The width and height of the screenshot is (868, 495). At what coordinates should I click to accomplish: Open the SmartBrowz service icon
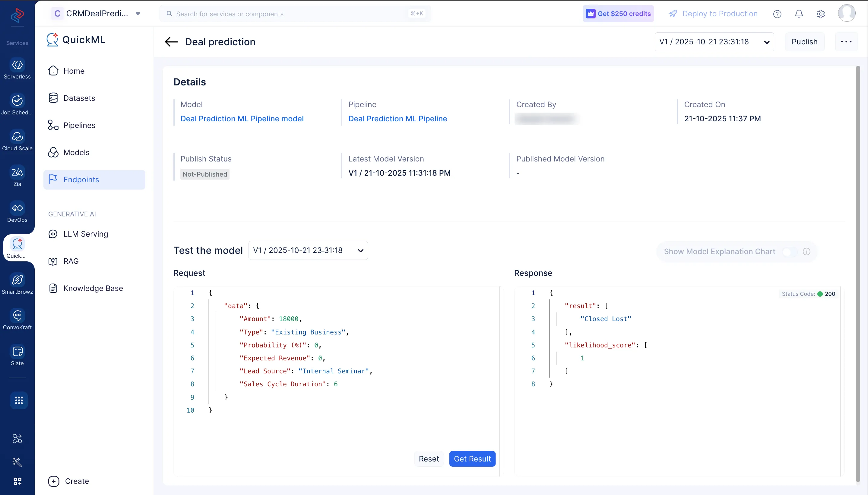coord(17,280)
